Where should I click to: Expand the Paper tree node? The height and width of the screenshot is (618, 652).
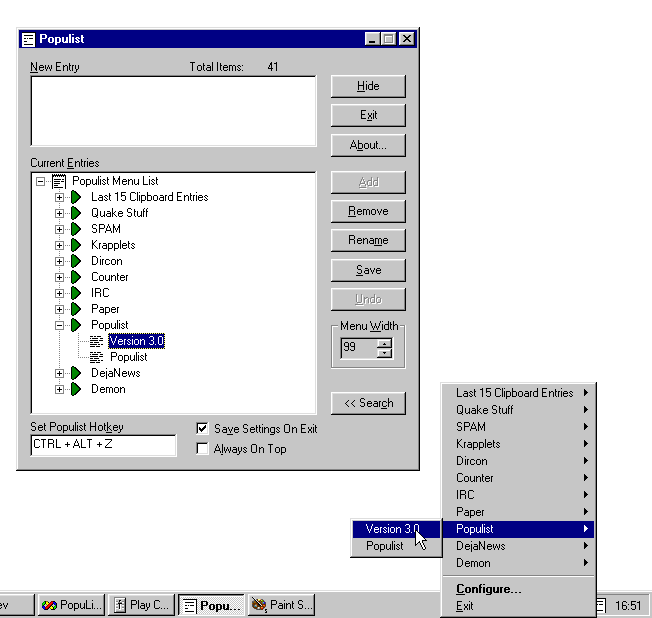click(x=59, y=309)
